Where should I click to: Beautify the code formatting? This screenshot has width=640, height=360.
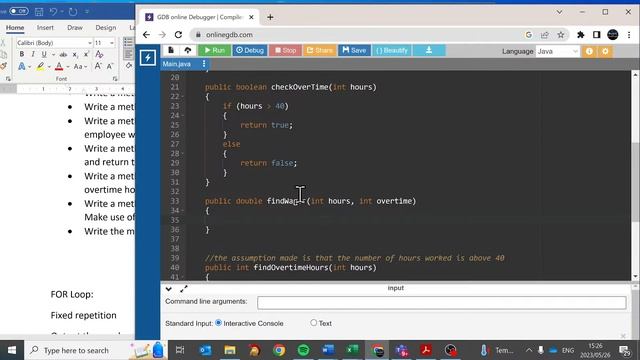[x=391, y=50]
